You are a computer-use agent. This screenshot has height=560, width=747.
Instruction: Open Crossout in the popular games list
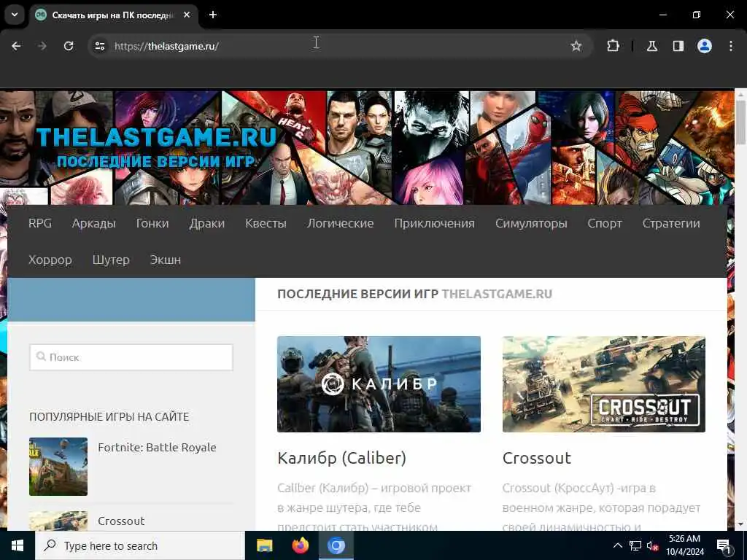[121, 521]
